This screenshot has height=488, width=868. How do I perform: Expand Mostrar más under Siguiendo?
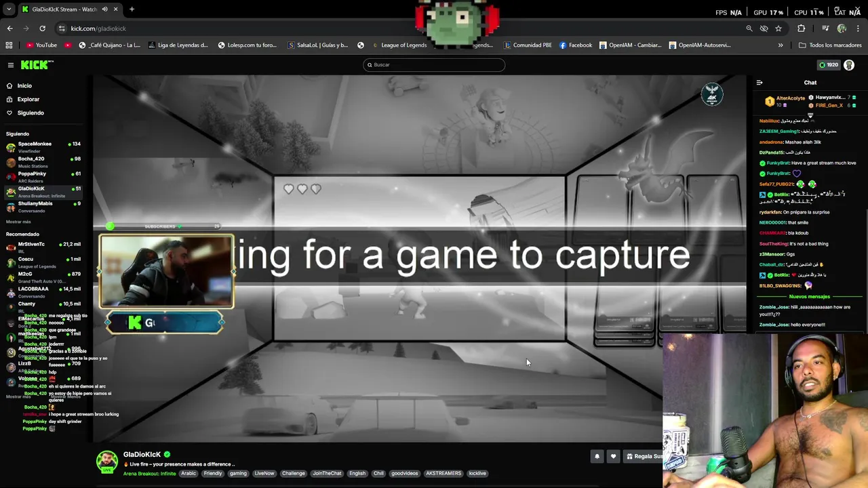tap(18, 222)
